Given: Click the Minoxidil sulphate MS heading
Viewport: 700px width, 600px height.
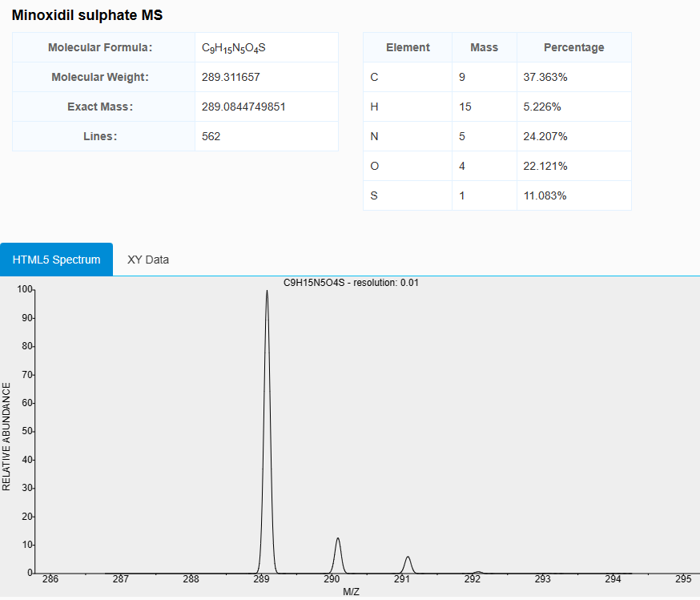Looking at the screenshot, I should point(87,15).
